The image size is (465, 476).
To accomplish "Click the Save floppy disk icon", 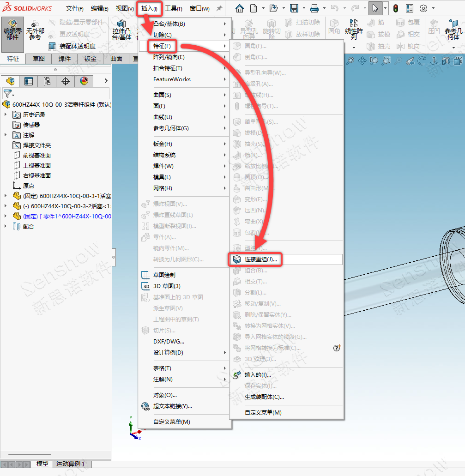I will pyautogui.click(x=294, y=8).
